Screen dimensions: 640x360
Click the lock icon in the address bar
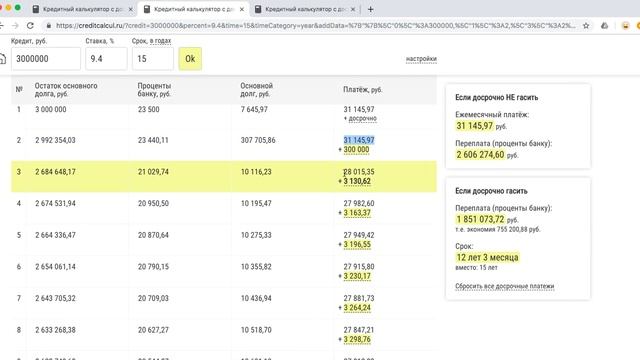pos(49,25)
